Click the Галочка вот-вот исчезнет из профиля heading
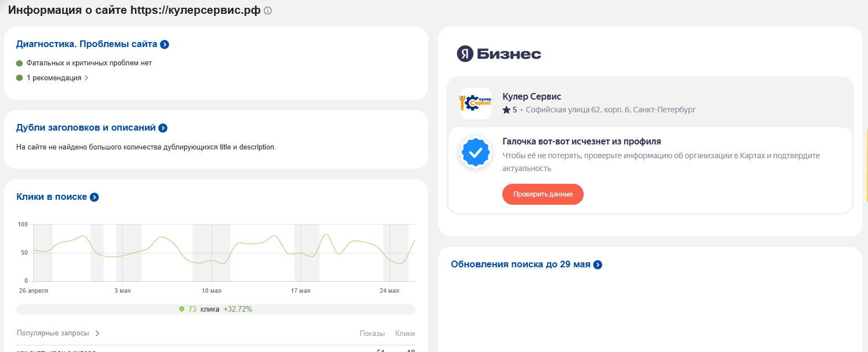Viewport: 868px width, 352px height. point(581,142)
